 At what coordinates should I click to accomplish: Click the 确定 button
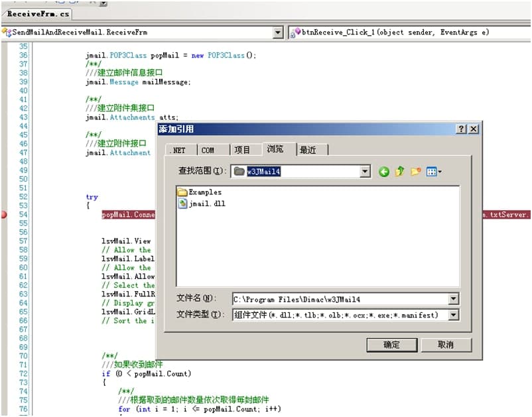coord(392,345)
